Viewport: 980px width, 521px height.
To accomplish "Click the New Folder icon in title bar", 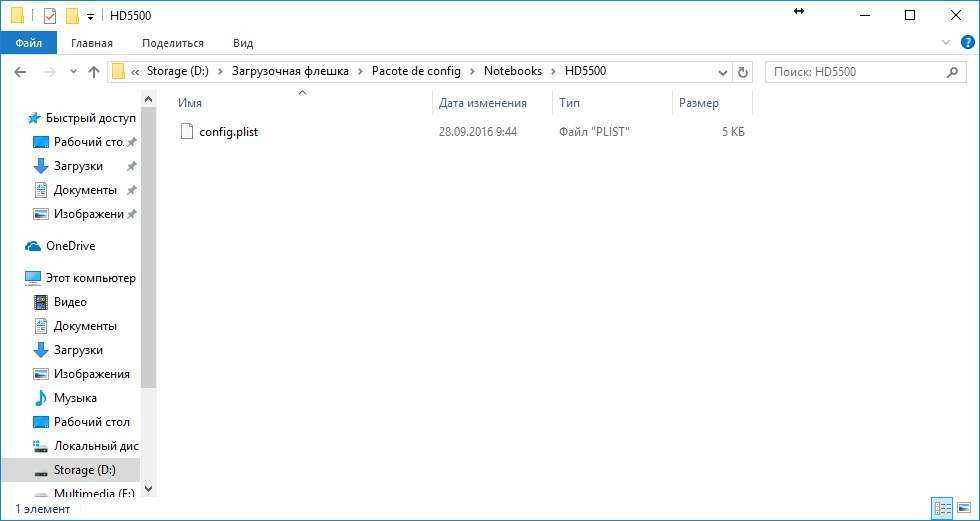I will pos(72,16).
